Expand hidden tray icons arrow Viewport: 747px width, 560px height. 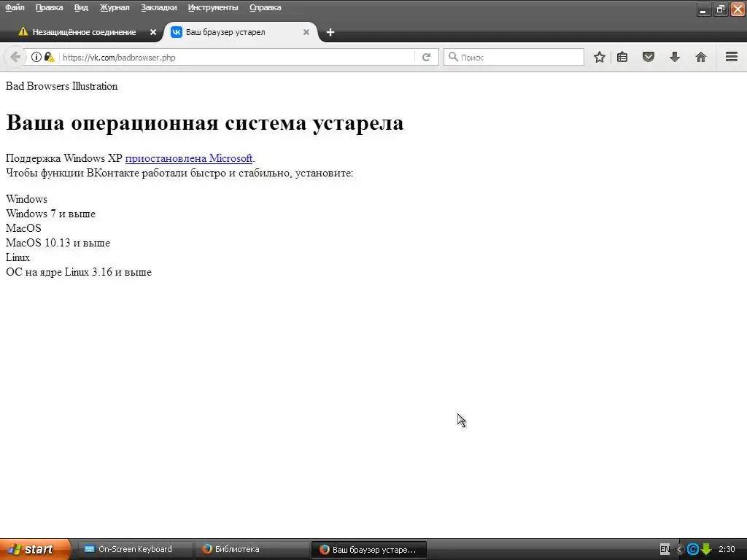680,549
